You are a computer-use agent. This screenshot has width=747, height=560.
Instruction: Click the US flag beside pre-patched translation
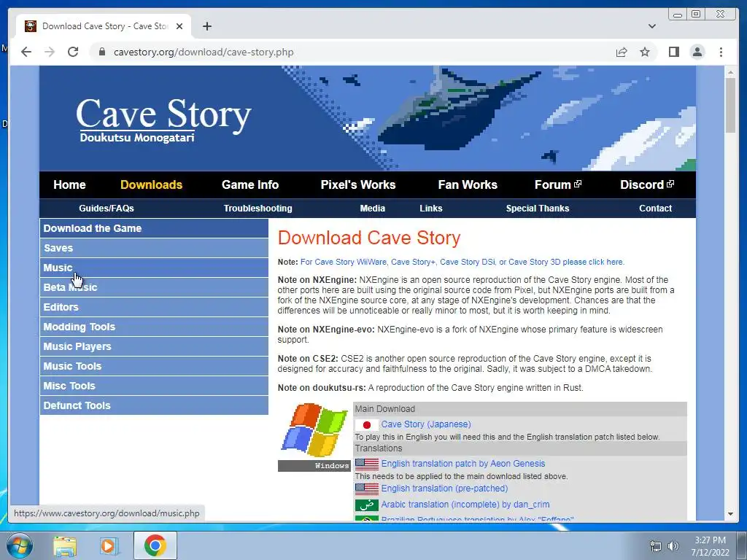point(367,489)
